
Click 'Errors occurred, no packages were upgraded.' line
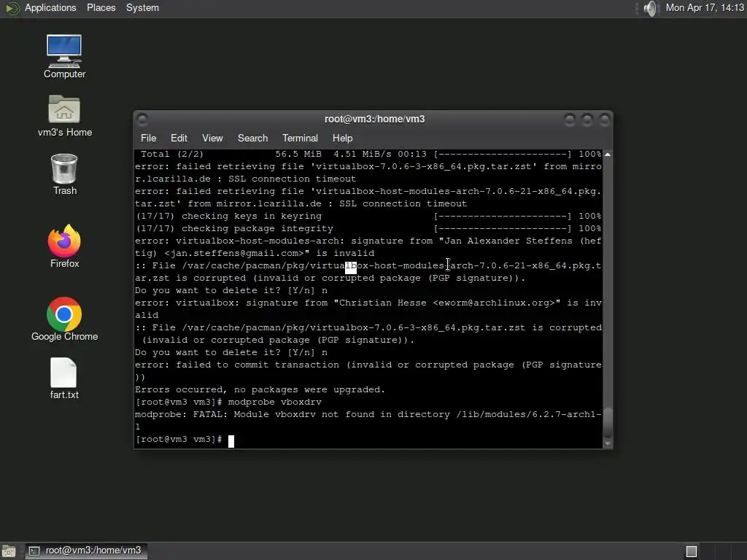pos(260,389)
